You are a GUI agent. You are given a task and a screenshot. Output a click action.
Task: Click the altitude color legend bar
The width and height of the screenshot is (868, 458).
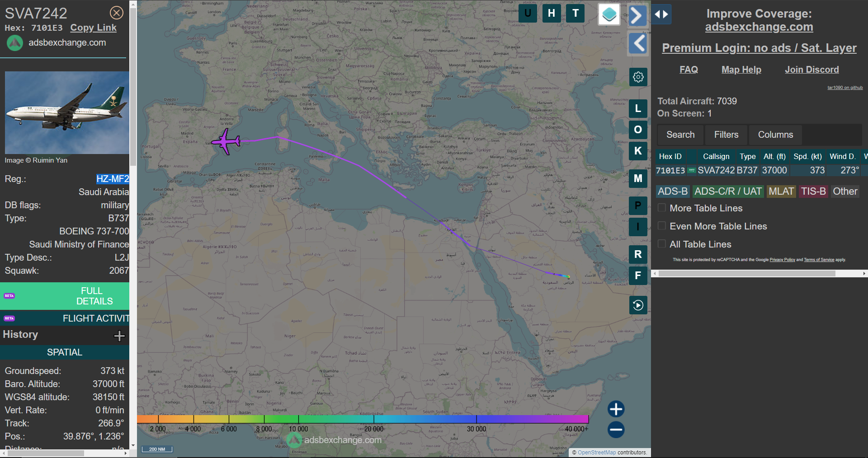pyautogui.click(x=363, y=419)
